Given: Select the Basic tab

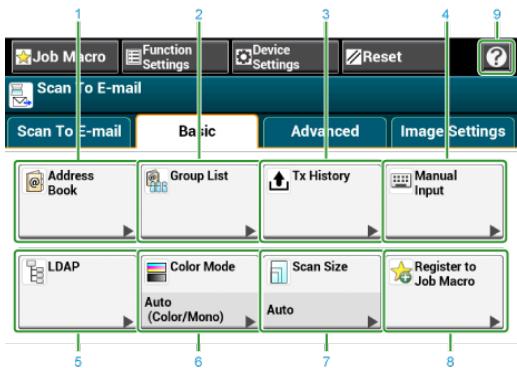Looking at the screenshot, I should pos(197,131).
